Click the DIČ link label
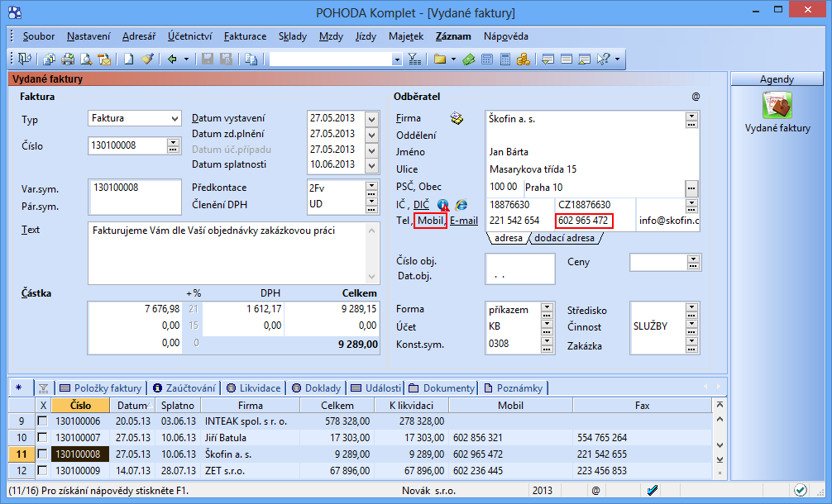The image size is (832, 504). pyautogui.click(x=421, y=205)
